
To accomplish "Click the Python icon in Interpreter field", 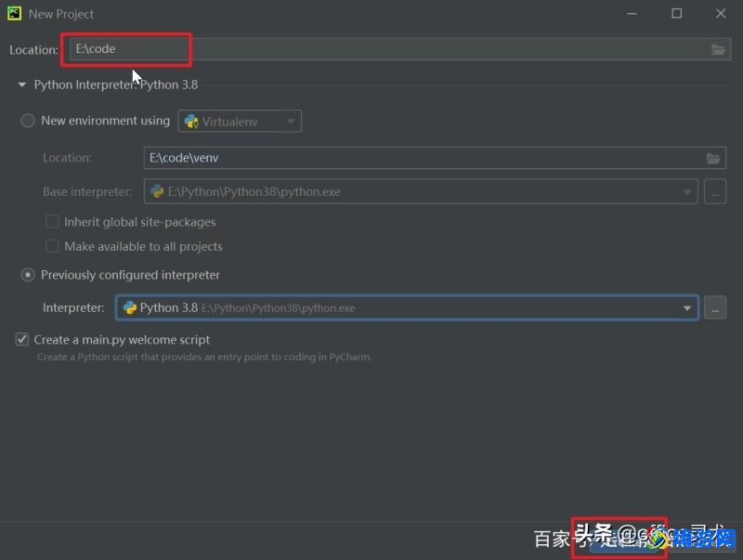I will [x=130, y=308].
